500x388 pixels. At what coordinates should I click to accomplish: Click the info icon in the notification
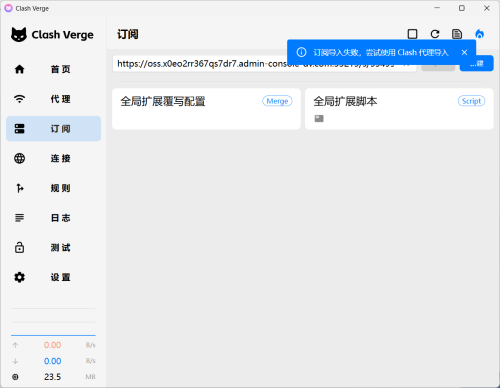pyautogui.click(x=301, y=52)
